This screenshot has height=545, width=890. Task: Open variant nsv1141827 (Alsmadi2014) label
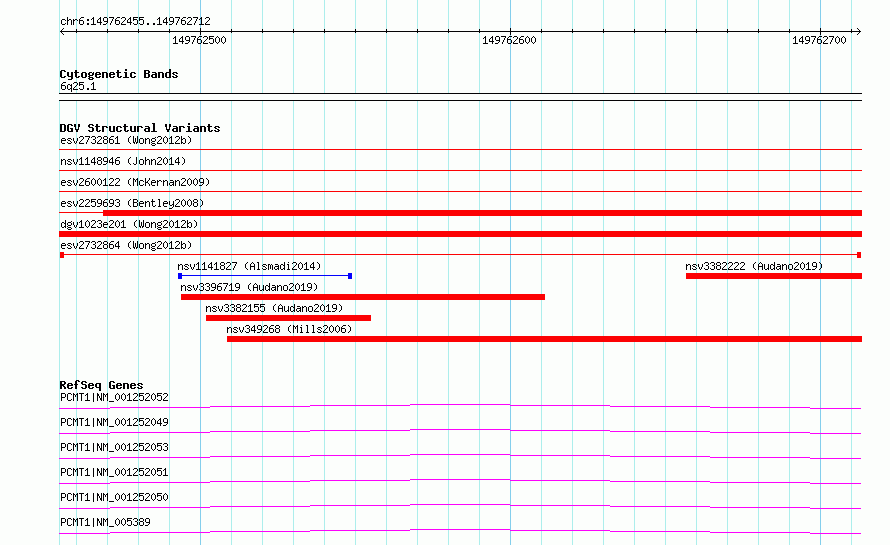point(249,266)
